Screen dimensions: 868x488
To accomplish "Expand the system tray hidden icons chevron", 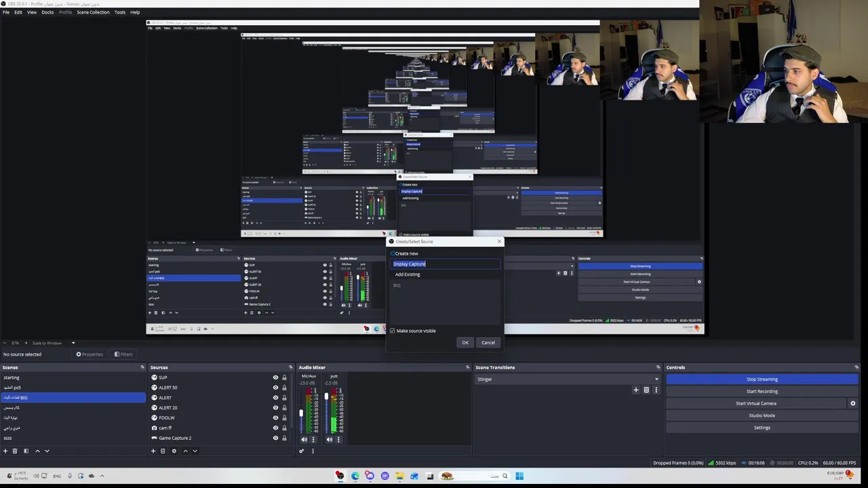I will (x=102, y=476).
